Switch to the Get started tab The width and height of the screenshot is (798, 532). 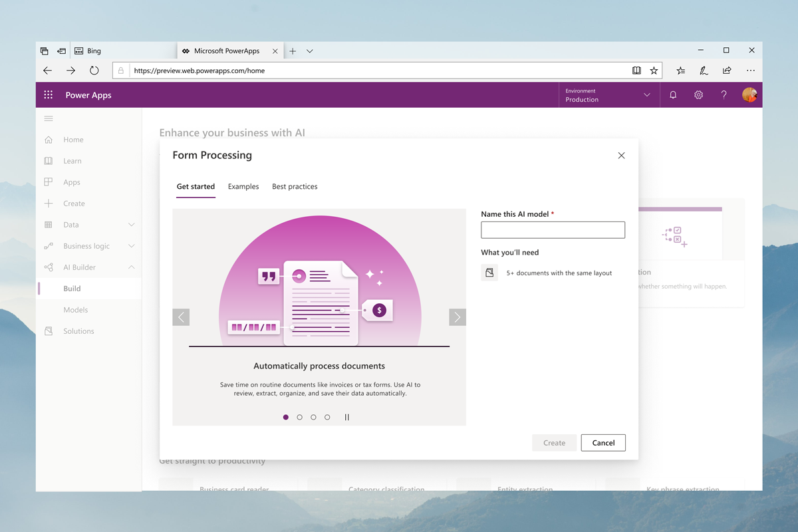point(196,187)
